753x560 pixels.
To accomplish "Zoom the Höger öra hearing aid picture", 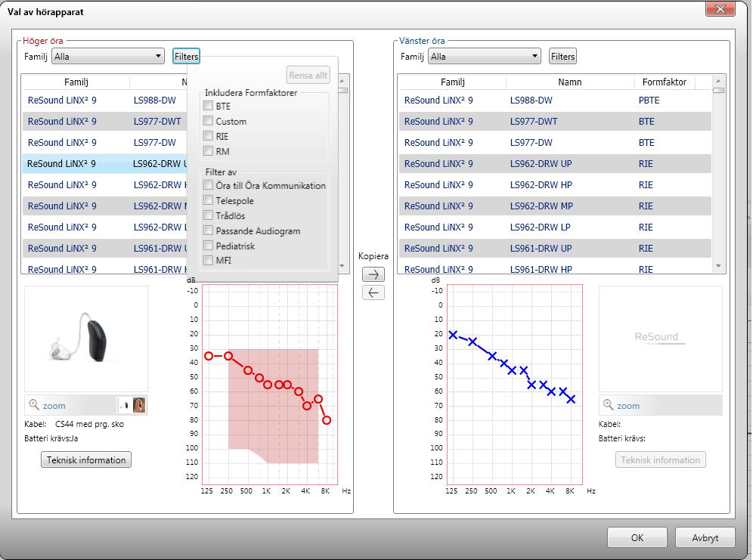I will tap(48, 406).
